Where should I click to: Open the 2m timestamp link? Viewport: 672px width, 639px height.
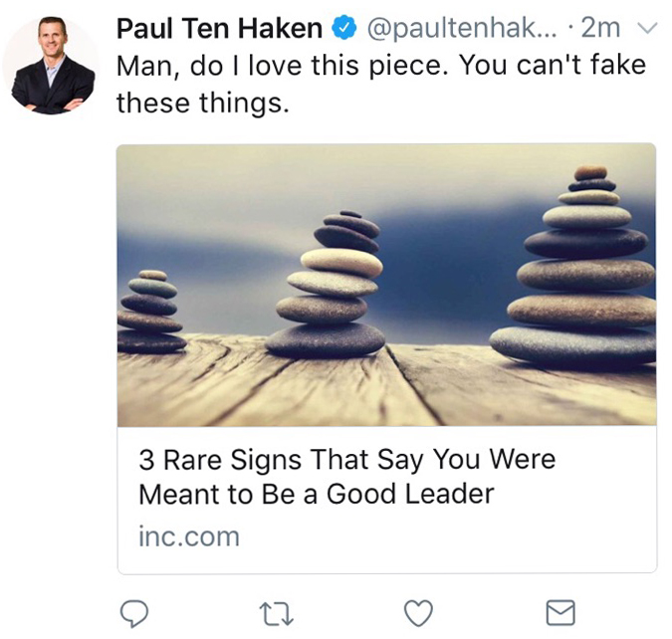coord(600,28)
